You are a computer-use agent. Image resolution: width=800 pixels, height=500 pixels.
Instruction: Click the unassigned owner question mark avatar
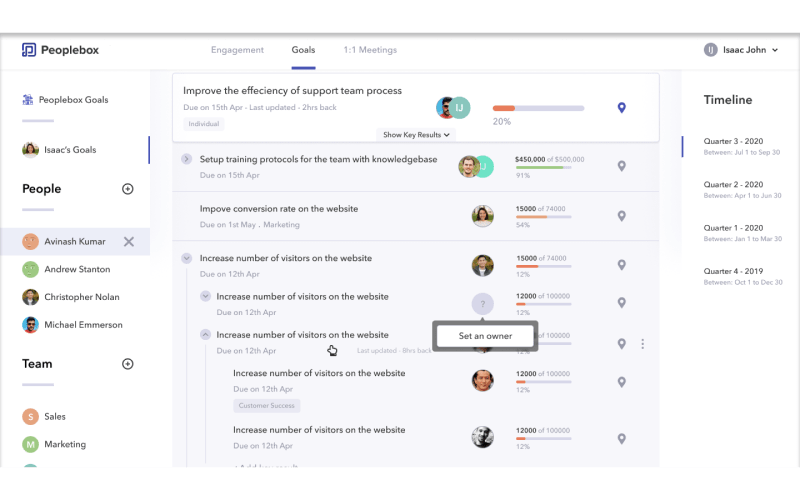tap(482, 303)
